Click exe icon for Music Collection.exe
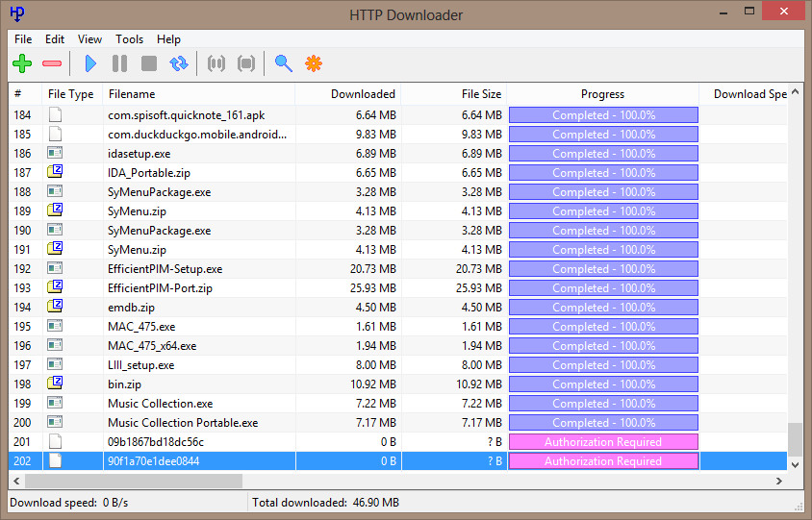This screenshot has width=812, height=520. click(55, 403)
